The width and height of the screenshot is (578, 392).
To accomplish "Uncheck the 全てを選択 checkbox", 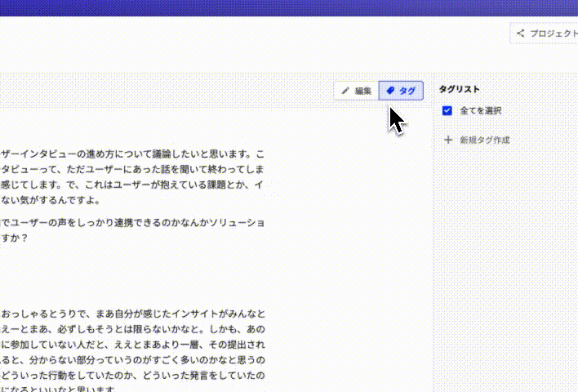I will click(447, 111).
